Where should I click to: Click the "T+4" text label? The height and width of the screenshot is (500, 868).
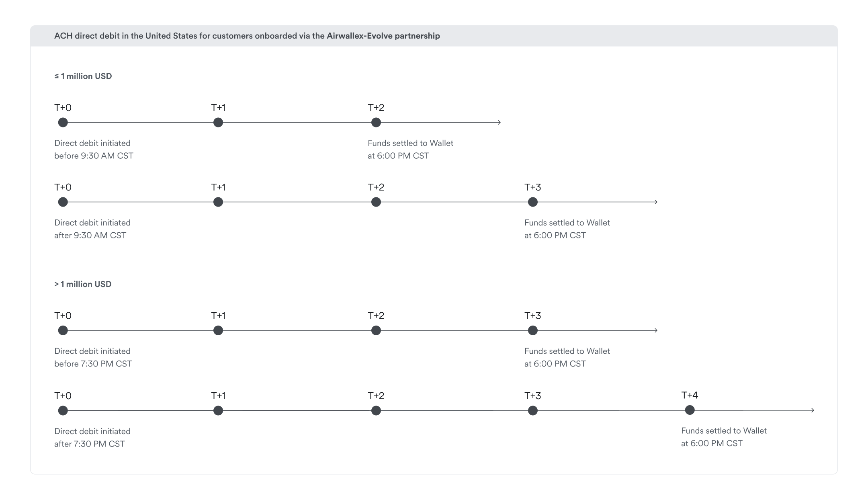(690, 395)
